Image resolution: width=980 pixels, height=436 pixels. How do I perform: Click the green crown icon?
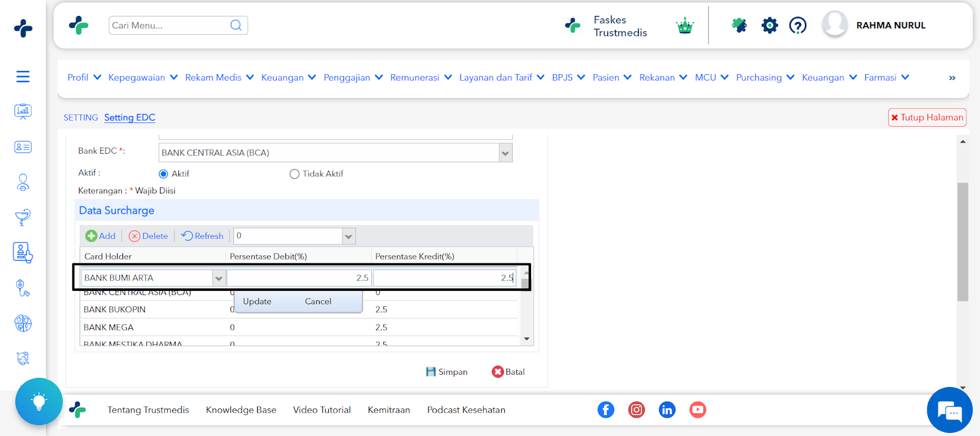point(685,26)
